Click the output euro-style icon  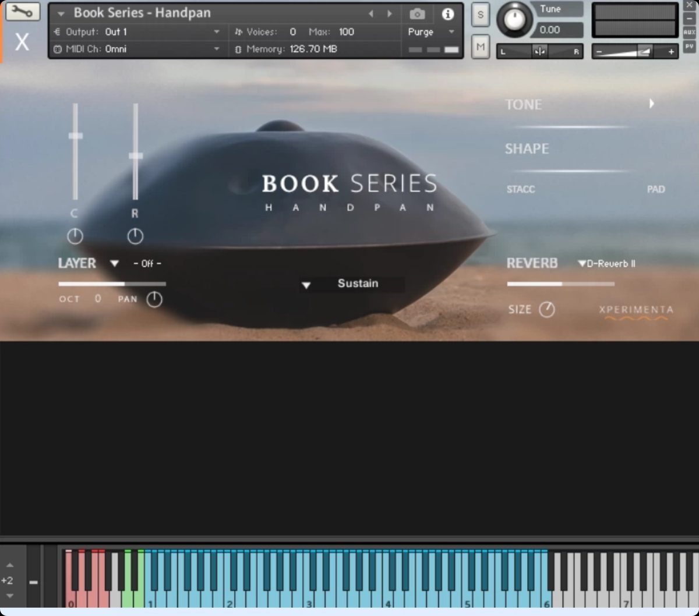(57, 32)
